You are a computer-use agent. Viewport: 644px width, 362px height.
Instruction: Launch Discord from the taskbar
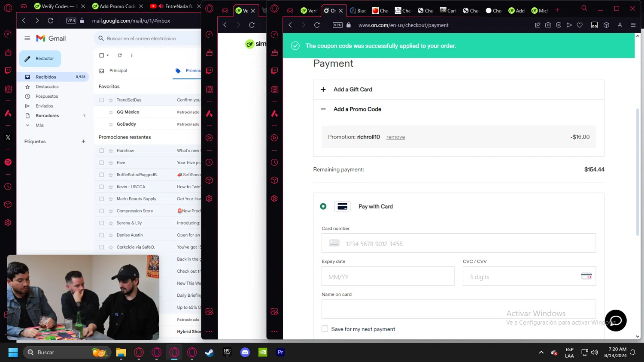pyautogui.click(x=245, y=352)
